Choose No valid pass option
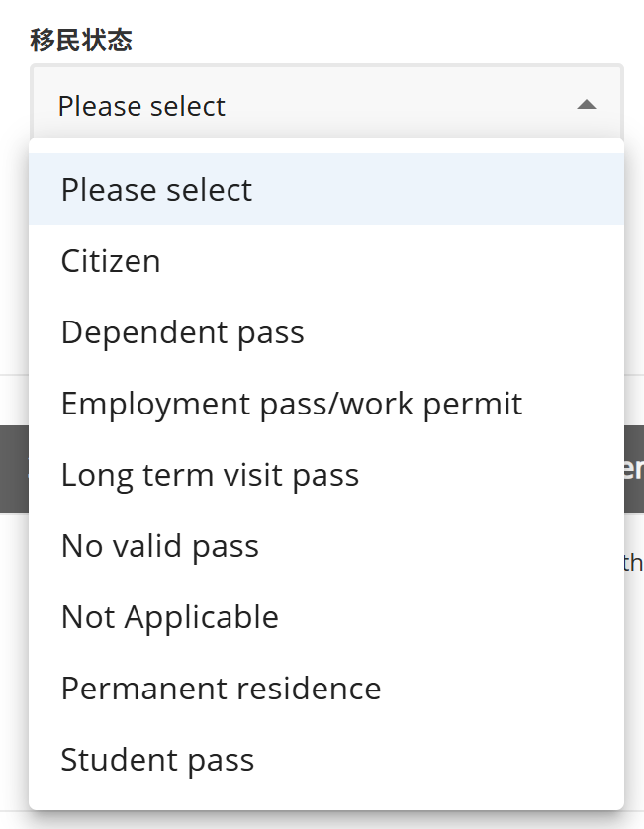 click(x=159, y=545)
